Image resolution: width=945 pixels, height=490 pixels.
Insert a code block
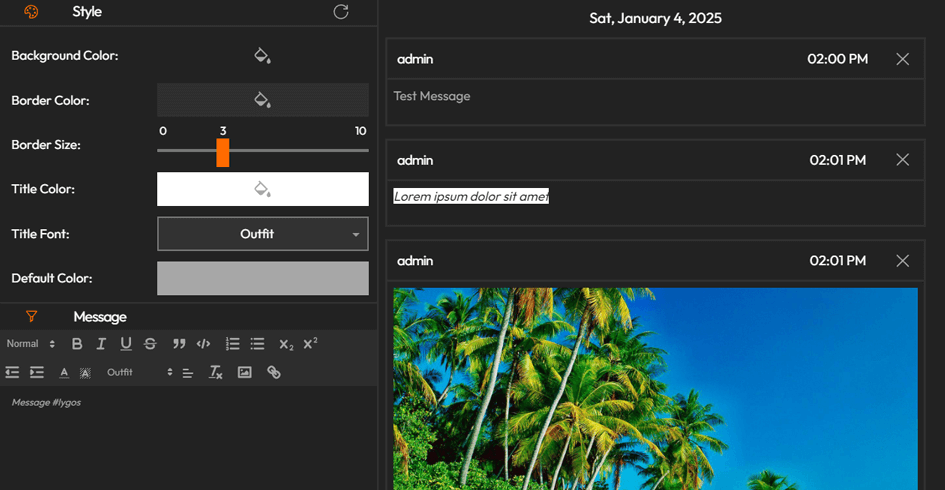(x=203, y=344)
